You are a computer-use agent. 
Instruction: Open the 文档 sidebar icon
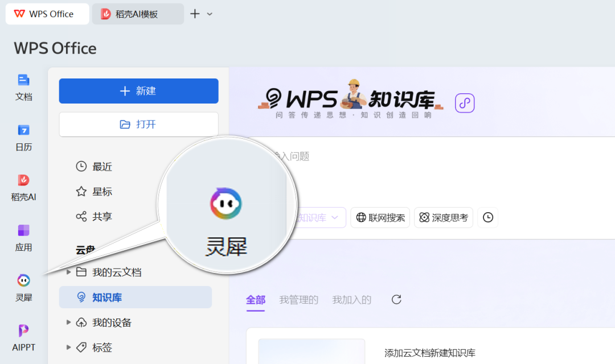coord(23,88)
